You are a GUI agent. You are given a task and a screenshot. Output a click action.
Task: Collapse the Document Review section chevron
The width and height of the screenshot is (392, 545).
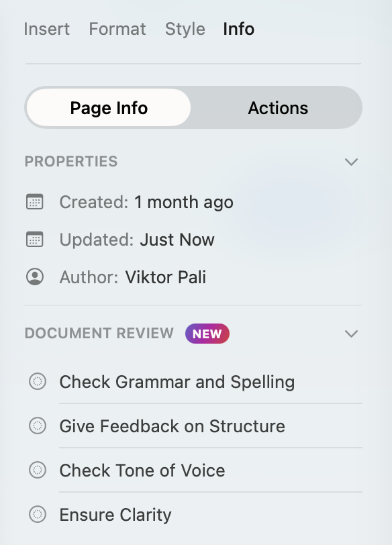click(x=351, y=334)
